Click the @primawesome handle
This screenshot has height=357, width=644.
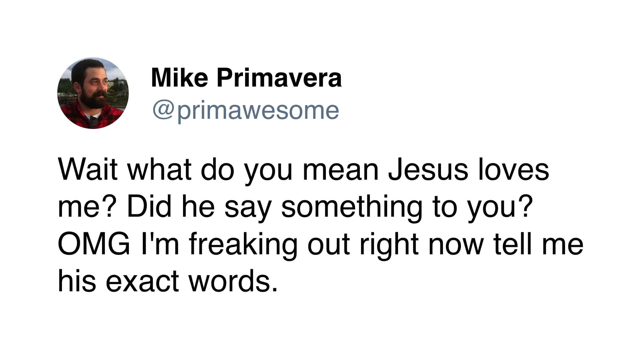(246, 110)
